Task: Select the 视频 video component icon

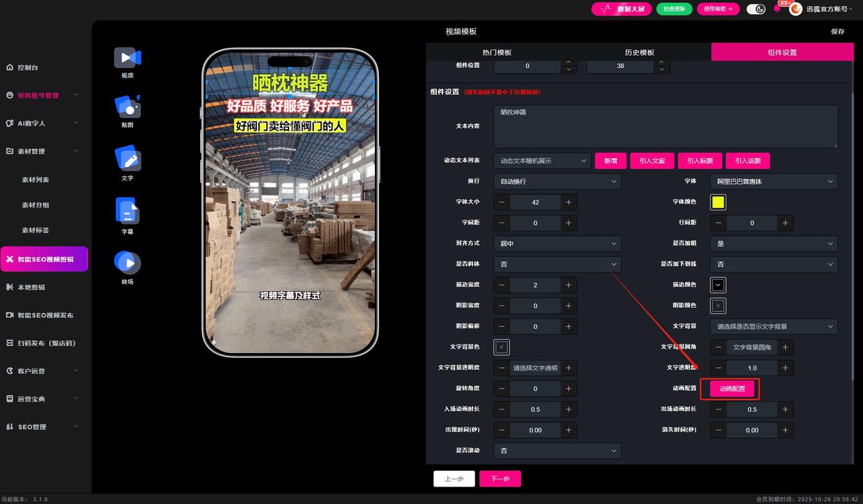Action: (127, 58)
